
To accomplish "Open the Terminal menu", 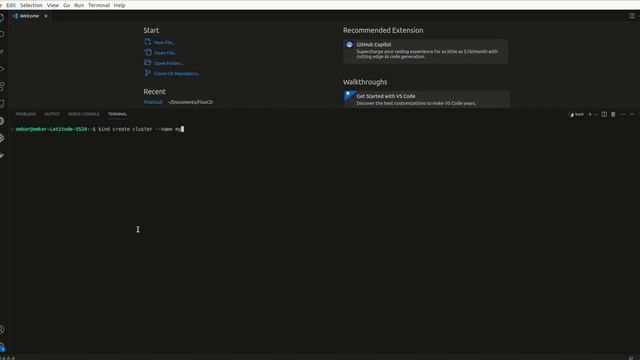I will 99,5.
